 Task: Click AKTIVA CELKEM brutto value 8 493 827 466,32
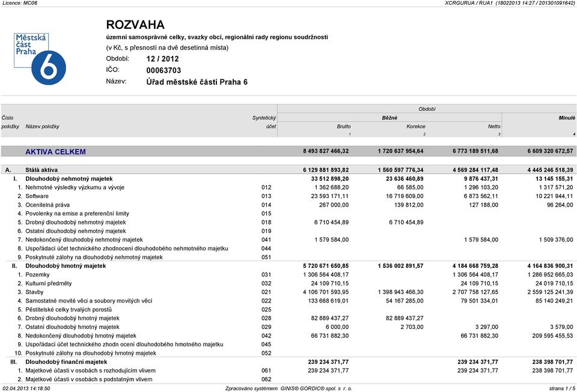pos(326,151)
